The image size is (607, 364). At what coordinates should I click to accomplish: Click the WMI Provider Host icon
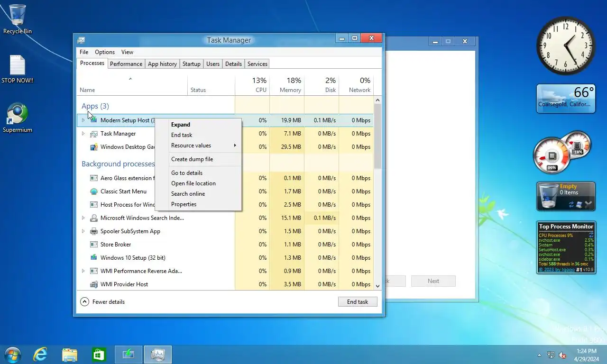click(x=93, y=284)
